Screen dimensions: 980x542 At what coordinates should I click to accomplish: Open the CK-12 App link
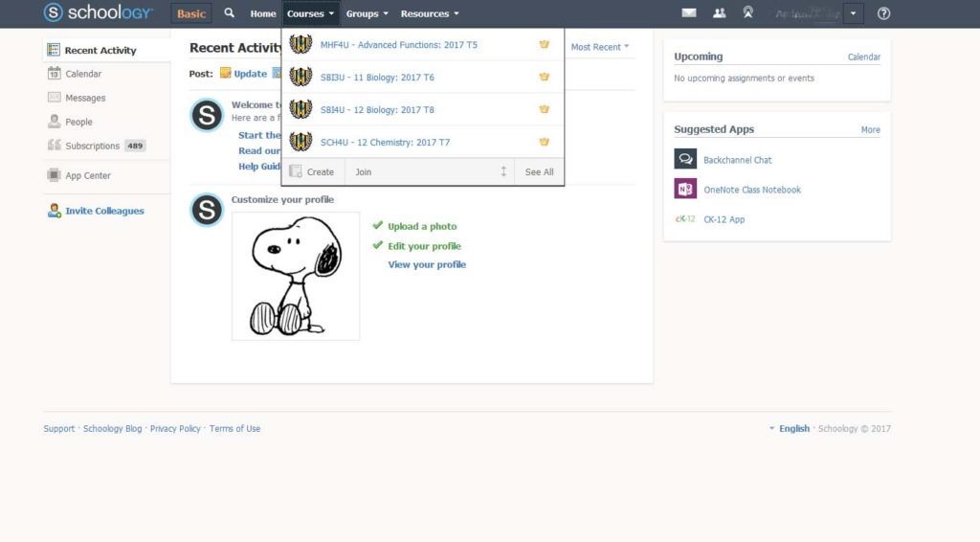[724, 219]
